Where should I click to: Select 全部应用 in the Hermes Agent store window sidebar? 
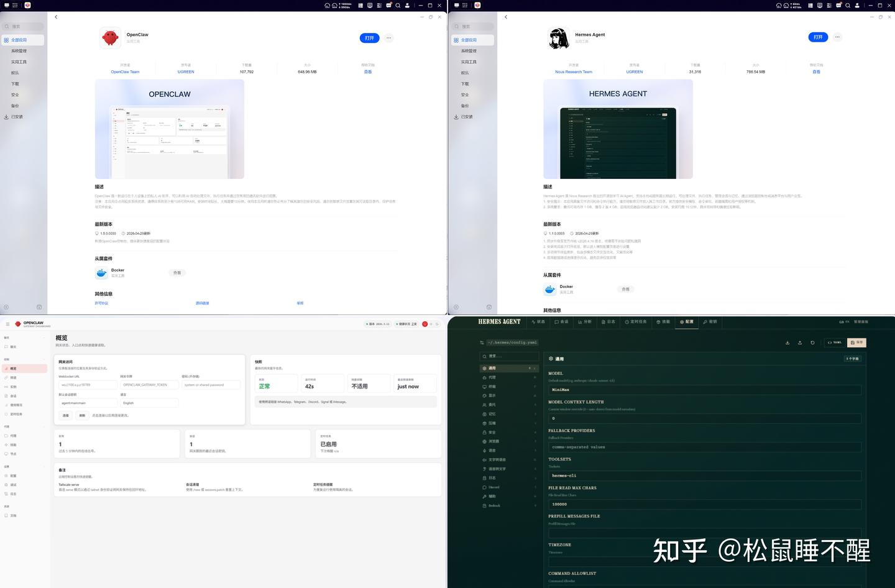pyautogui.click(x=472, y=40)
